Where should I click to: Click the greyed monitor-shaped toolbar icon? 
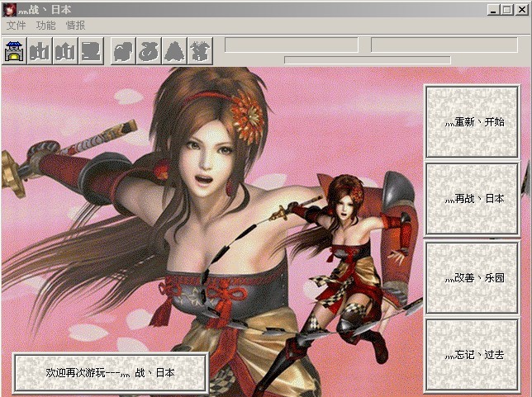click(x=91, y=51)
